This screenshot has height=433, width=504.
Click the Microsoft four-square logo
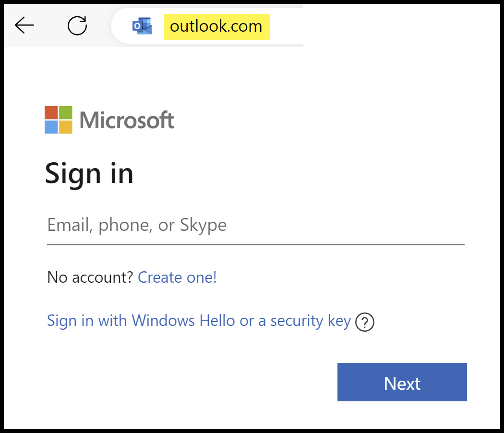point(58,120)
